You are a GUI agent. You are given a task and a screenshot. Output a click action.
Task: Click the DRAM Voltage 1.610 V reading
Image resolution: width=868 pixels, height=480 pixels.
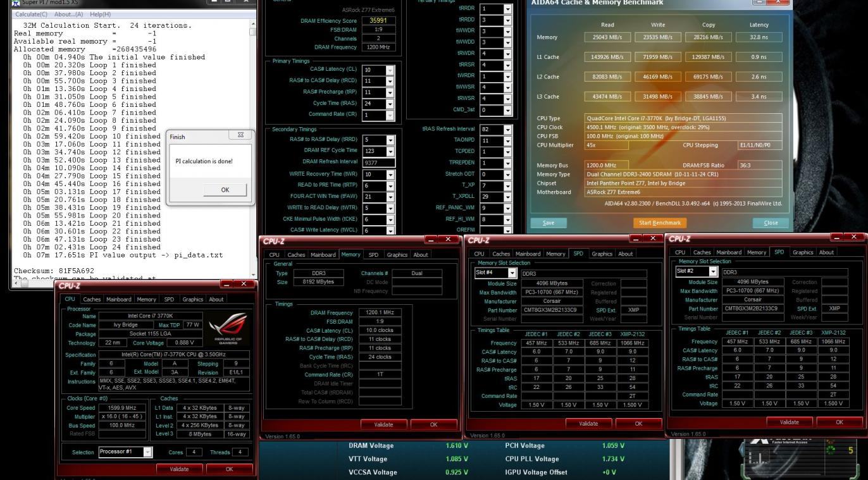(x=457, y=446)
